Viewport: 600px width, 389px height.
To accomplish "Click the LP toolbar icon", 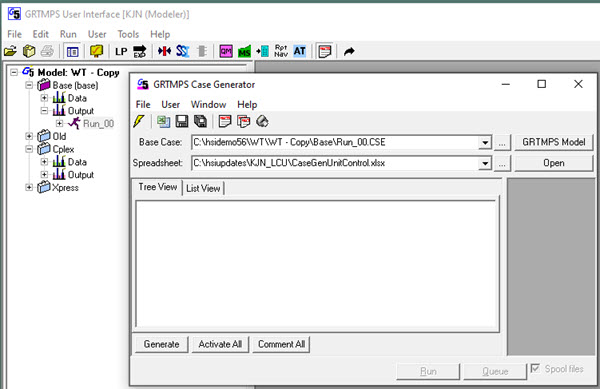I will click(121, 51).
